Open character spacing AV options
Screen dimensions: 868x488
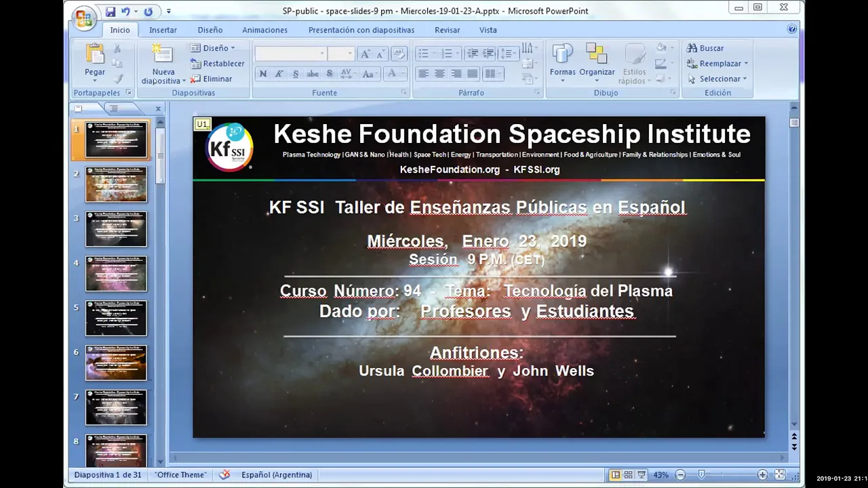tap(347, 74)
